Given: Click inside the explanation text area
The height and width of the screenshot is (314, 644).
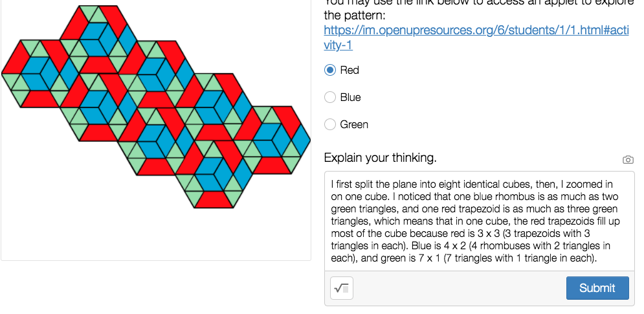Looking at the screenshot, I should tap(479, 220).
